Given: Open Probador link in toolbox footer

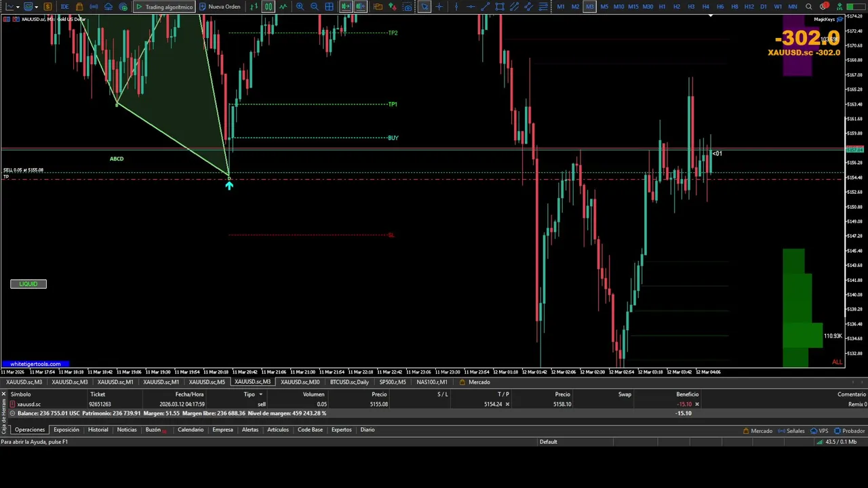Looking at the screenshot, I should 850,431.
